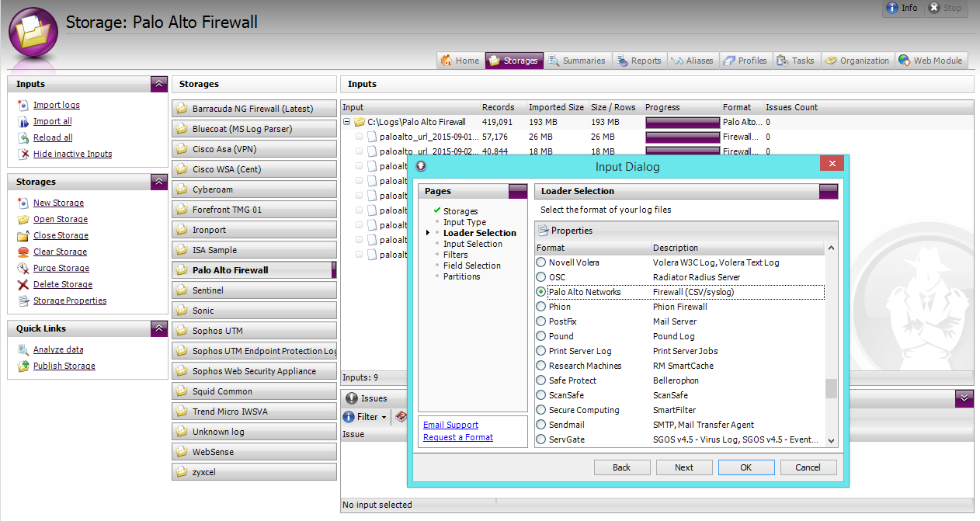
Task: Click the Cyberoam storage folder icon
Action: coord(182,189)
